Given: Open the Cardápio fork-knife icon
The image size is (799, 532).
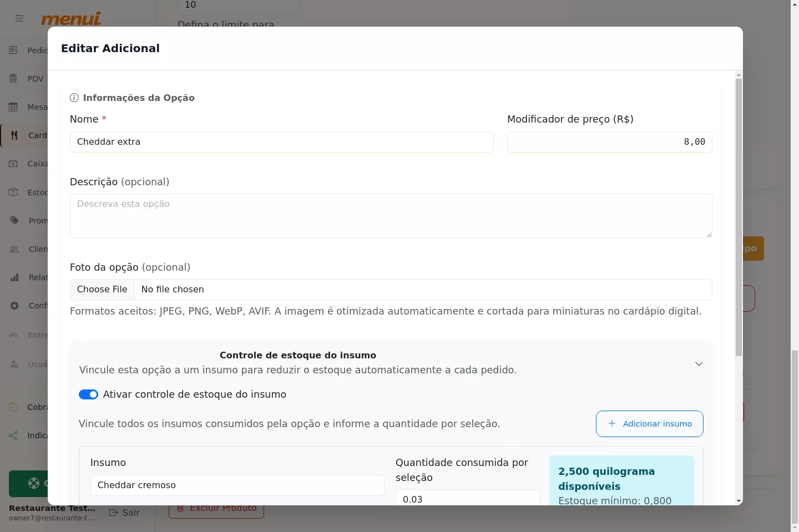Looking at the screenshot, I should coord(14,135).
